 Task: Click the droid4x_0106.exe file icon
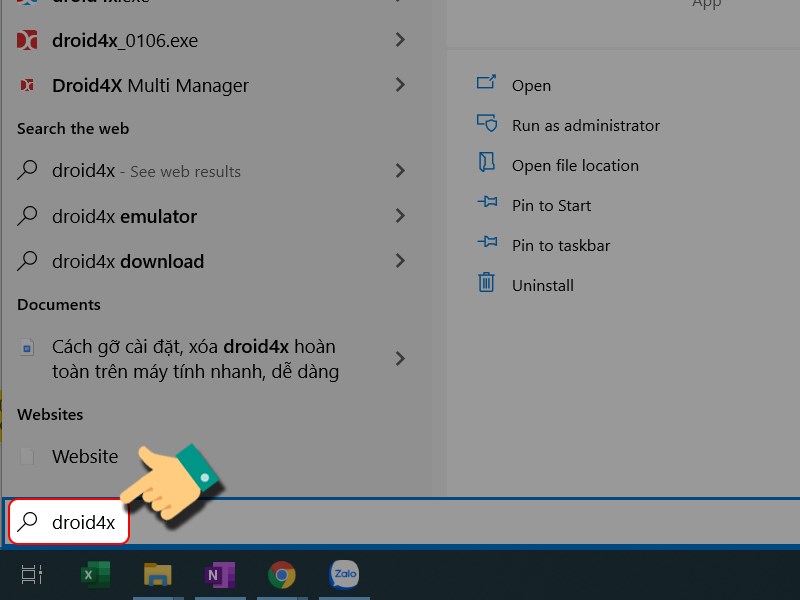pos(28,41)
